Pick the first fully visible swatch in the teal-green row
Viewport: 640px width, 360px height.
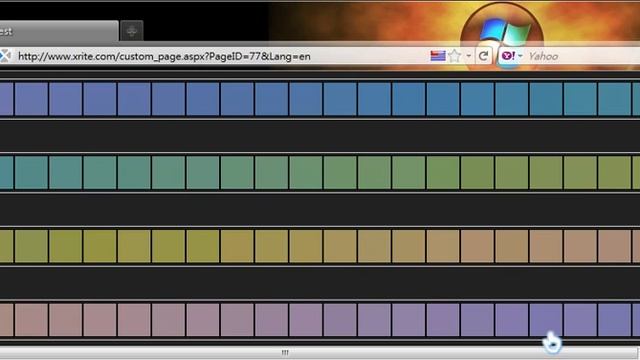point(31,172)
